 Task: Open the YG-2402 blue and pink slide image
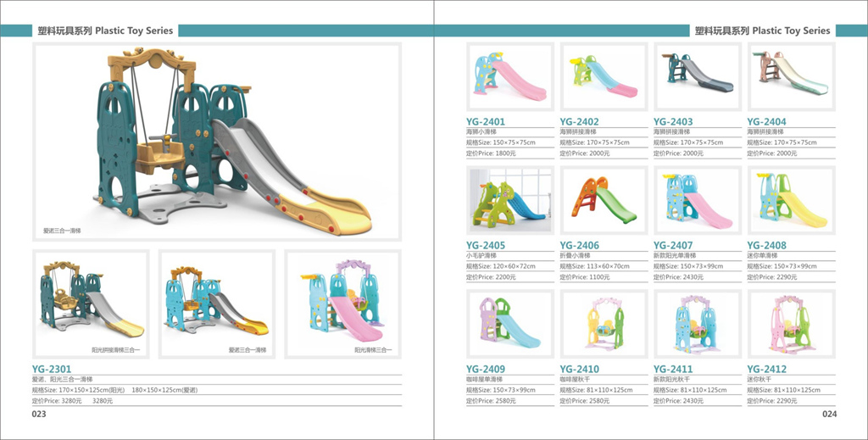click(604, 76)
